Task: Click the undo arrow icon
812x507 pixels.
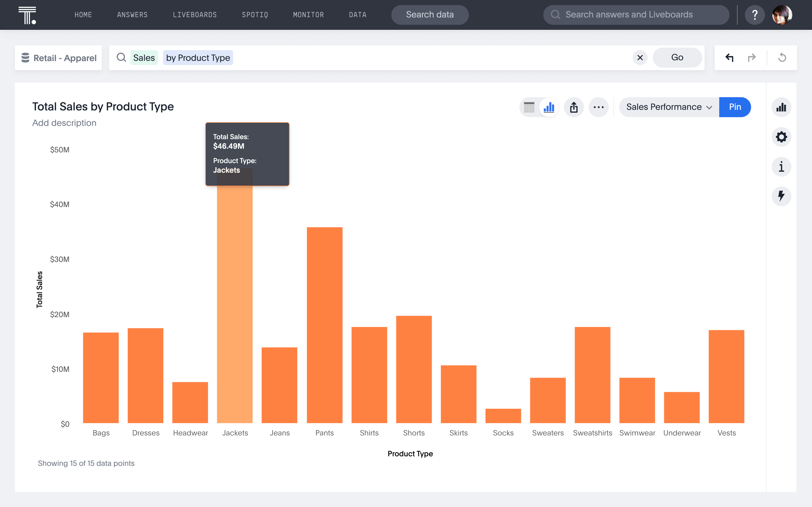Action: [729, 58]
